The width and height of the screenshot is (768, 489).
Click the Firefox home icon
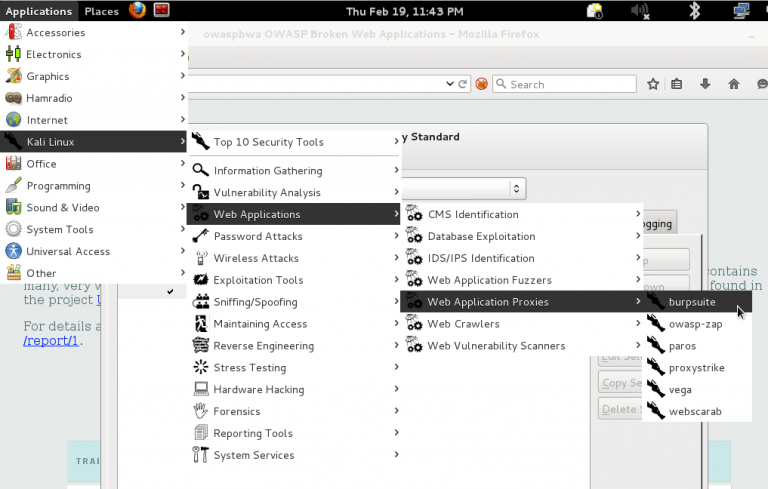click(734, 84)
